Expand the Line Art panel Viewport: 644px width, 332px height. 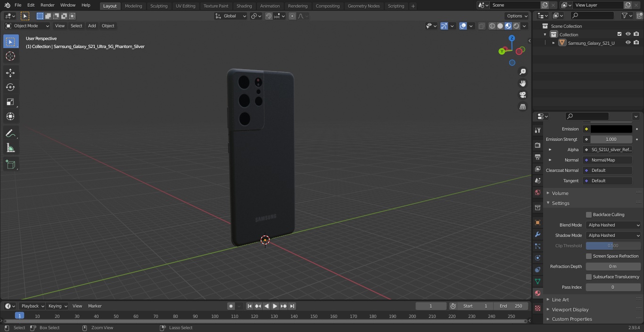(560, 300)
